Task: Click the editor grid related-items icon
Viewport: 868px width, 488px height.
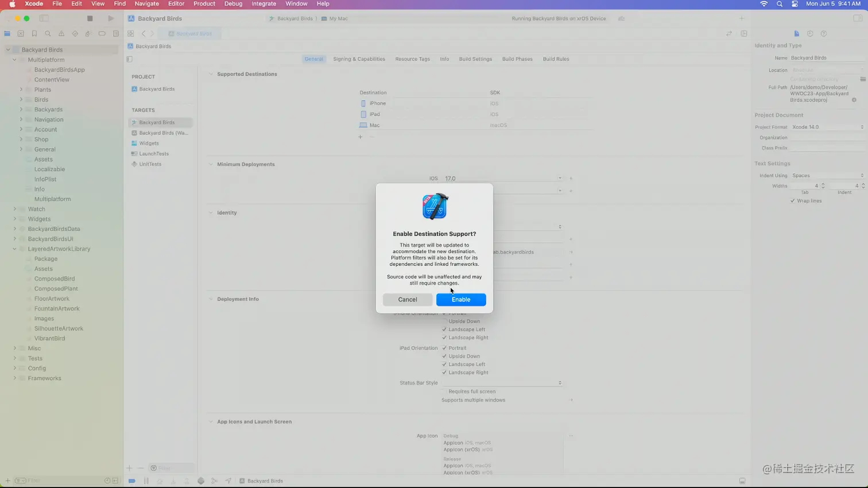Action: tap(131, 34)
